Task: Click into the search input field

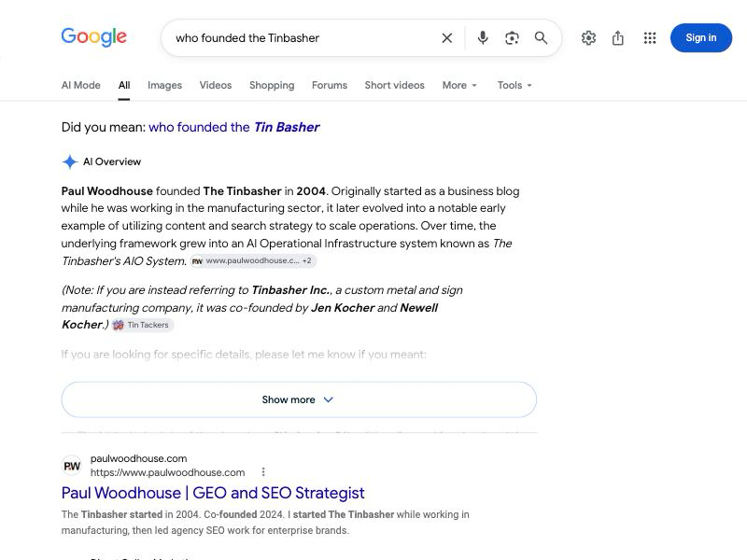Action: click(x=305, y=38)
